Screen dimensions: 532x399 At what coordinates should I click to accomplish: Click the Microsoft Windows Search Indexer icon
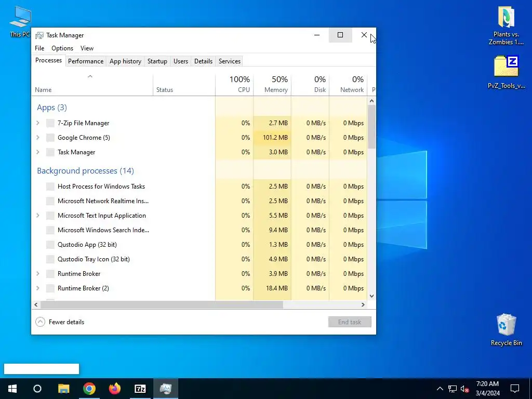coord(50,230)
